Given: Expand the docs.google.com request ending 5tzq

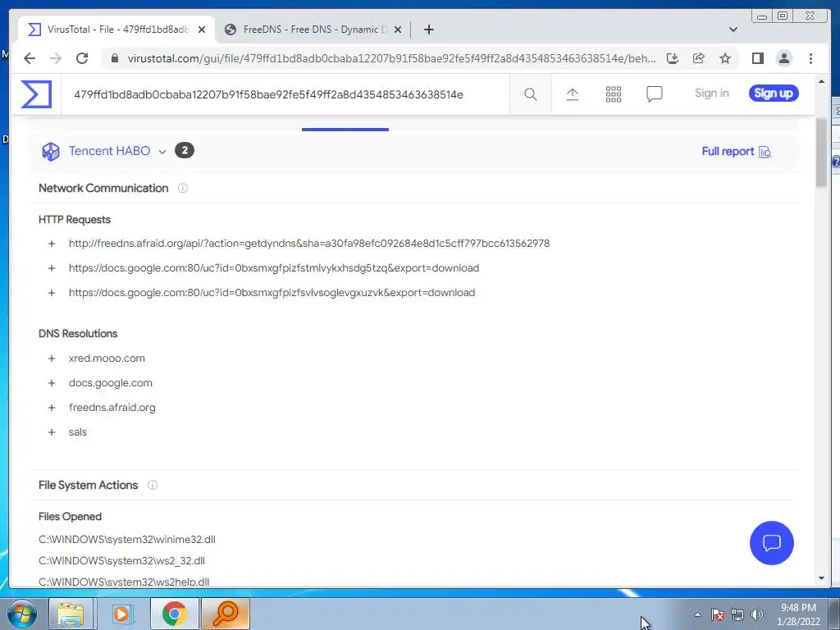Looking at the screenshot, I should click(52, 268).
